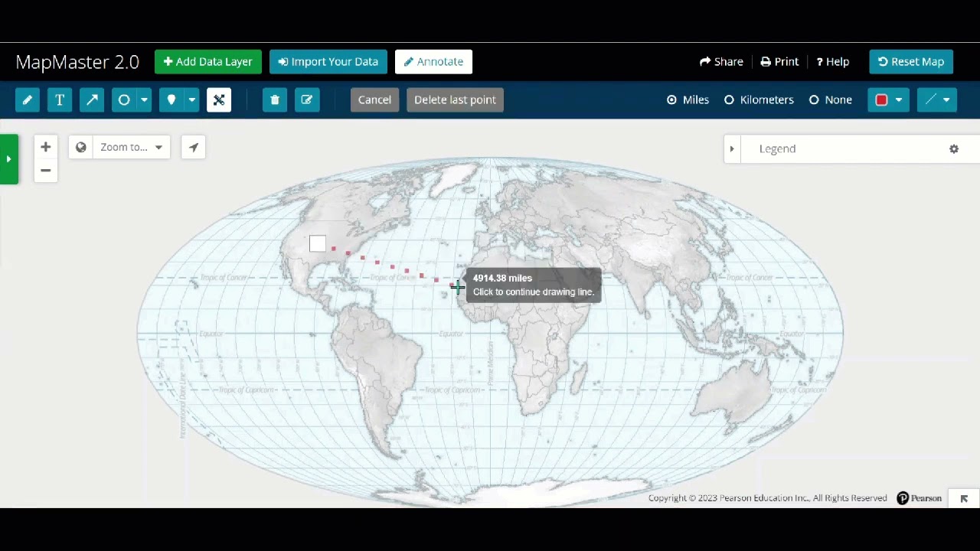The height and width of the screenshot is (551, 980).
Task: Expand the Legend panel arrow
Action: coord(732,149)
